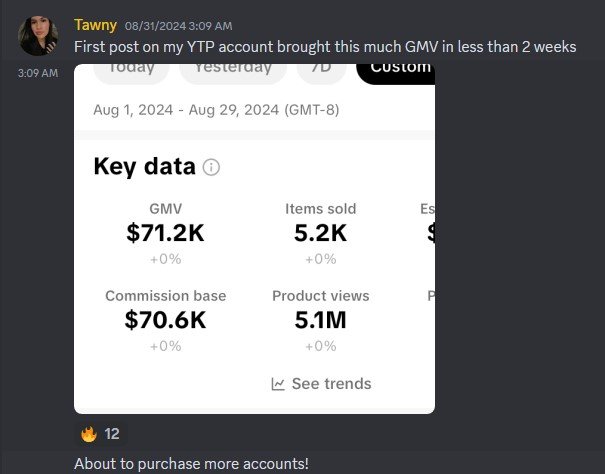Click the fire emoji reaction icon

89,434
